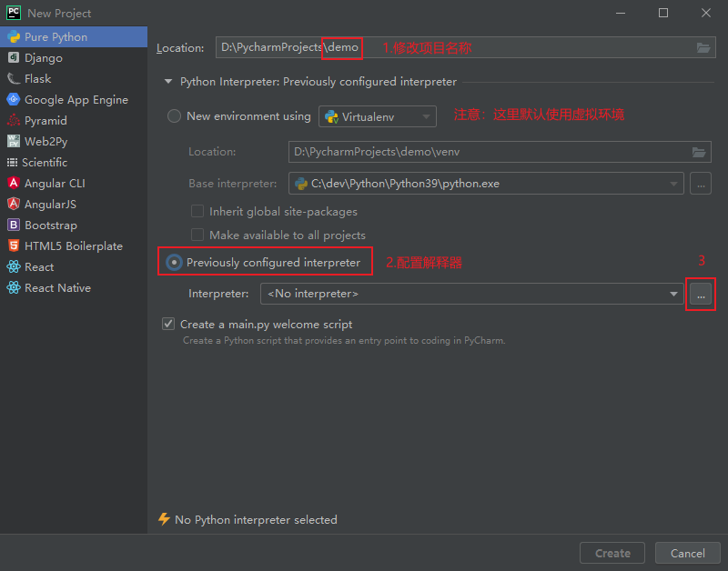Open the Virtualenv environment dropdown
Image resolution: width=728 pixels, height=571 pixels.
377,116
